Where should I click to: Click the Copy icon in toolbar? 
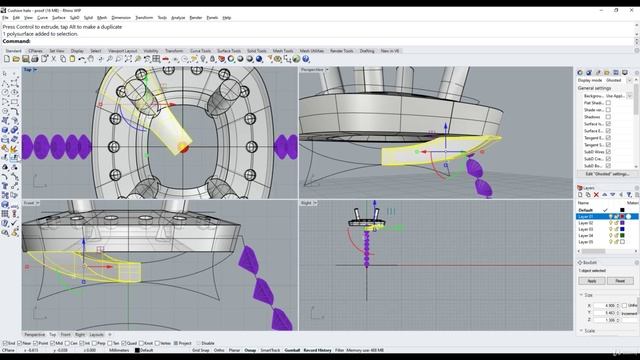(x=63, y=59)
